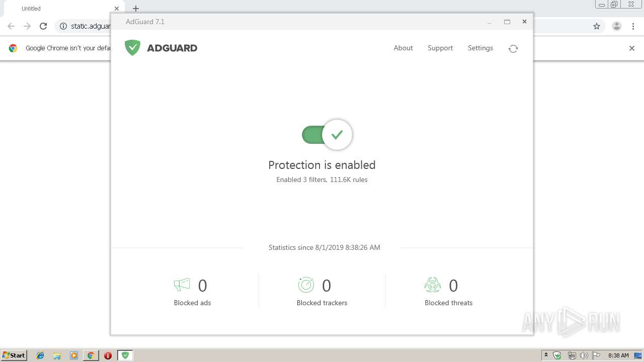The width and height of the screenshot is (644, 362).
Task: Click the 'Protection is enabled' text
Action: [x=322, y=165]
